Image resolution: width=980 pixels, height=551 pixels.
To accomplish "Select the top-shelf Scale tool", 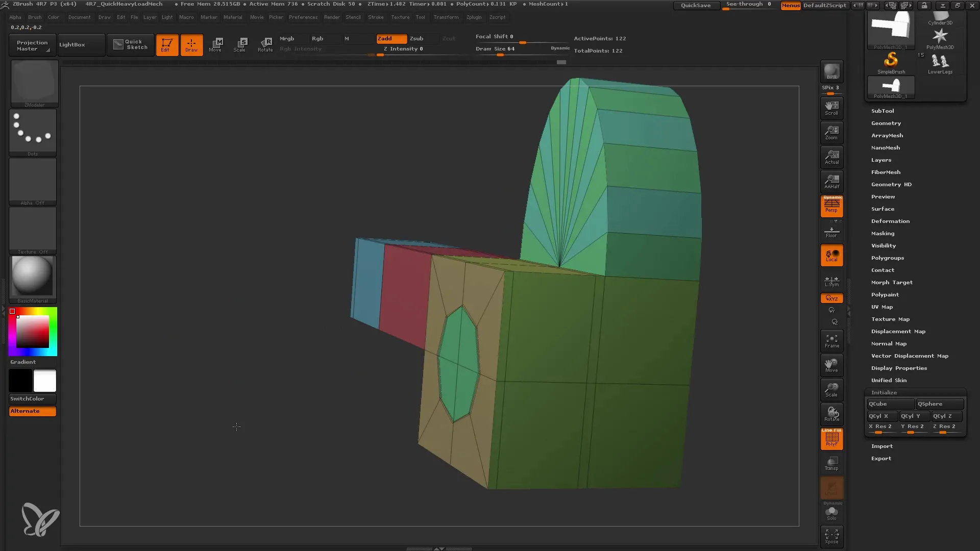I will (240, 45).
